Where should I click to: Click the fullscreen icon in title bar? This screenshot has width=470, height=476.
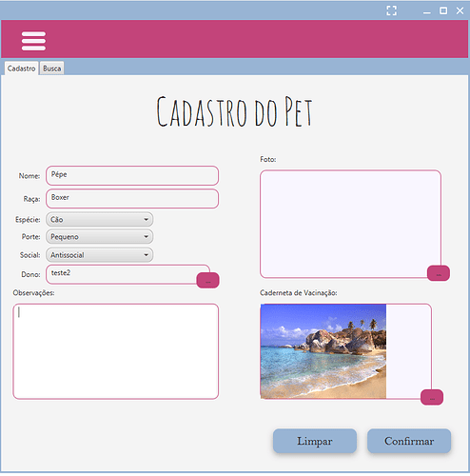tap(392, 10)
